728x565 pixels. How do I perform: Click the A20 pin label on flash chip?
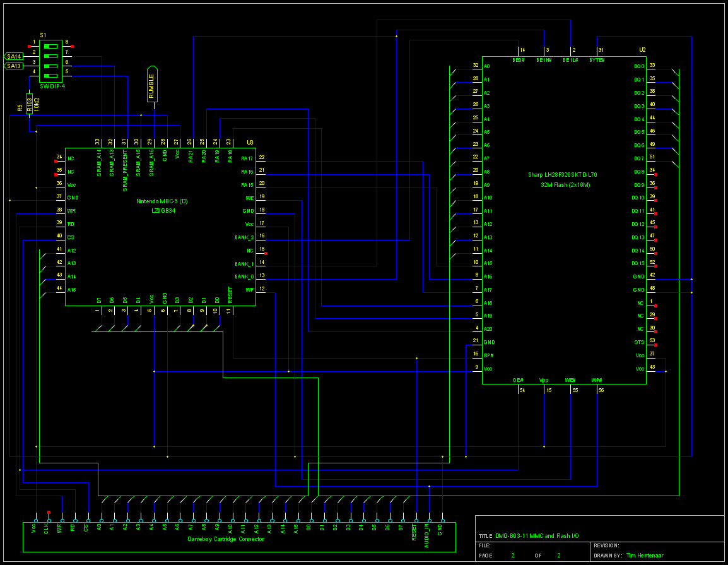click(x=488, y=330)
